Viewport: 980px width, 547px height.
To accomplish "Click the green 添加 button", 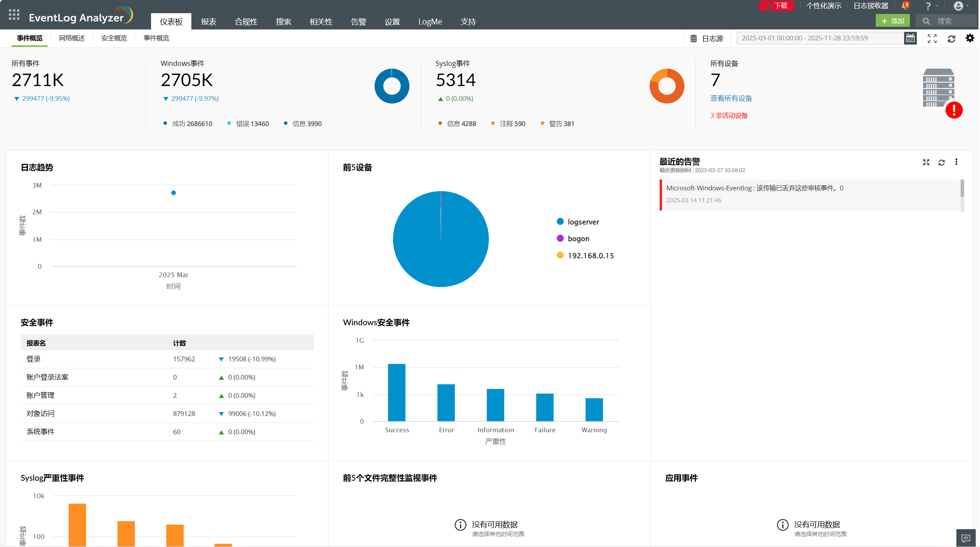I will pos(893,21).
